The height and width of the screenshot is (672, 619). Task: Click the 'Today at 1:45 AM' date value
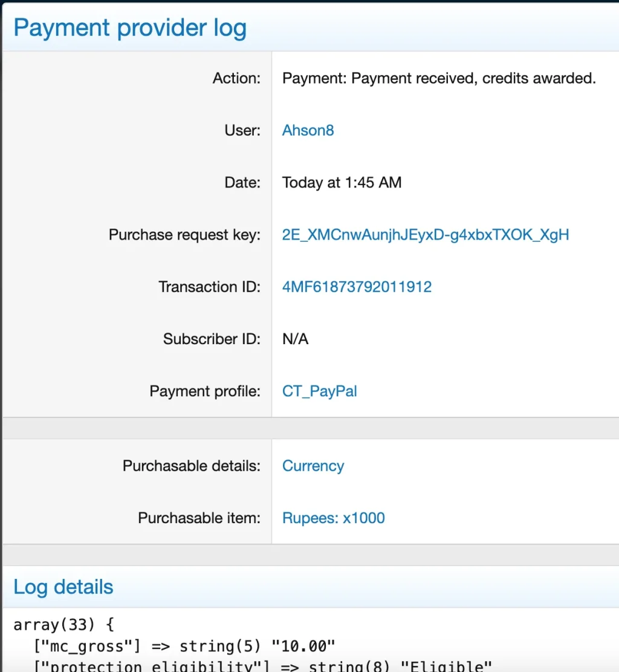(x=342, y=183)
